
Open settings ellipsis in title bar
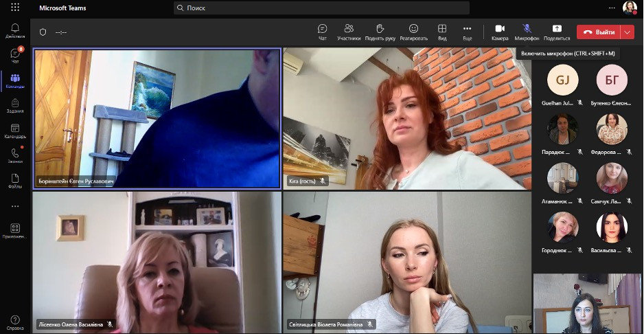tap(612, 8)
